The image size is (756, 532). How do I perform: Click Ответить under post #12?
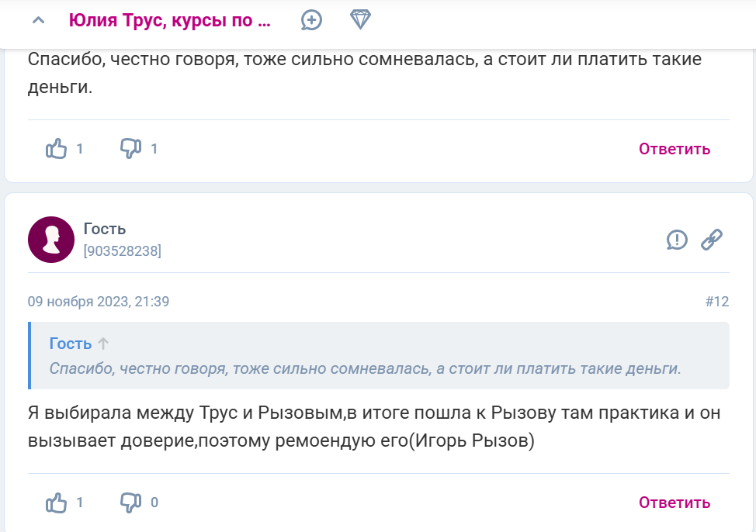pos(673,502)
